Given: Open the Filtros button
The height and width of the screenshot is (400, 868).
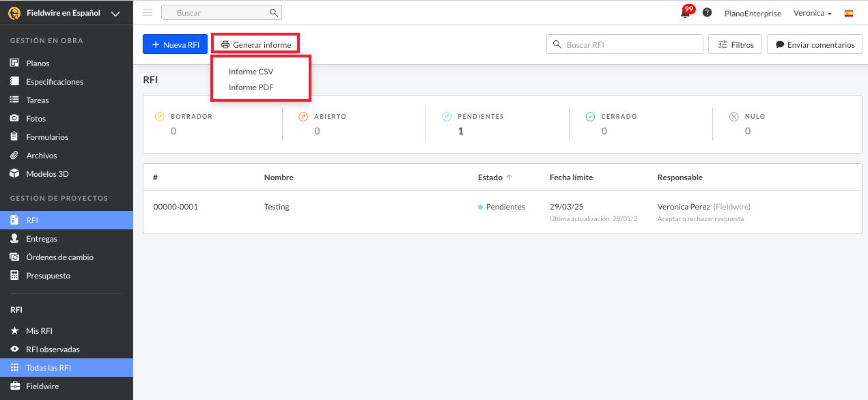Looking at the screenshot, I should pyautogui.click(x=736, y=44).
